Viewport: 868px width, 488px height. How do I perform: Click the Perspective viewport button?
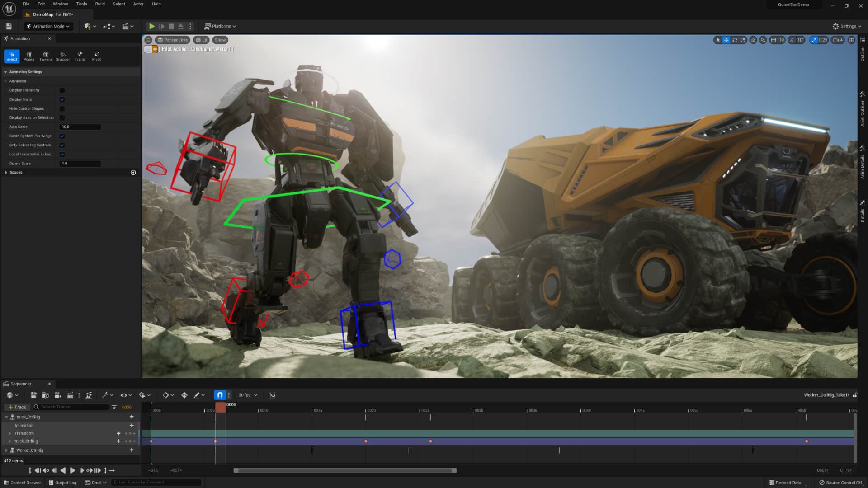pyautogui.click(x=173, y=40)
